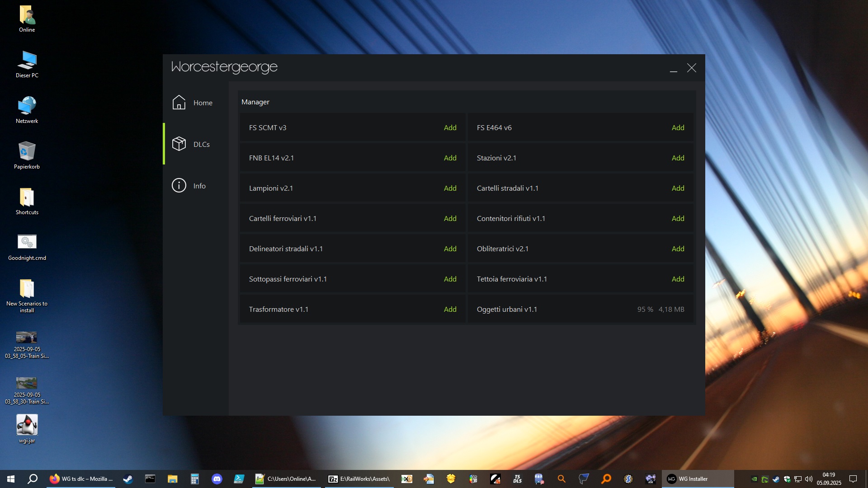Click the Worcestergeorge logo title
Image resolution: width=868 pixels, height=488 pixels.
pos(224,67)
